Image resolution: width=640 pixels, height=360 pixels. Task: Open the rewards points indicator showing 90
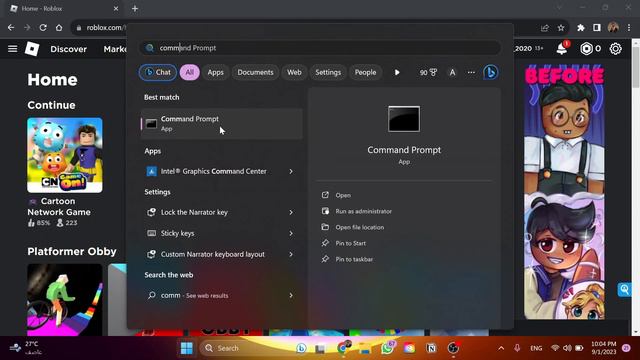point(428,72)
